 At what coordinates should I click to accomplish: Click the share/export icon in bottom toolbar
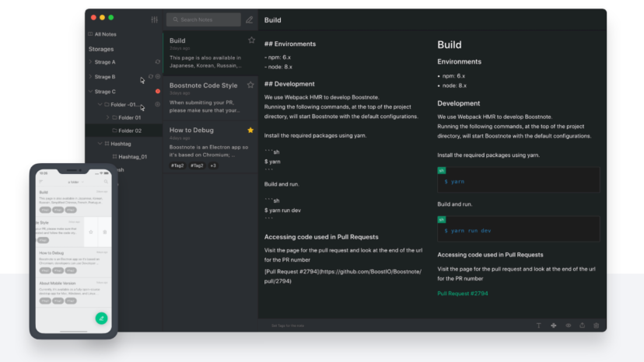(x=582, y=325)
